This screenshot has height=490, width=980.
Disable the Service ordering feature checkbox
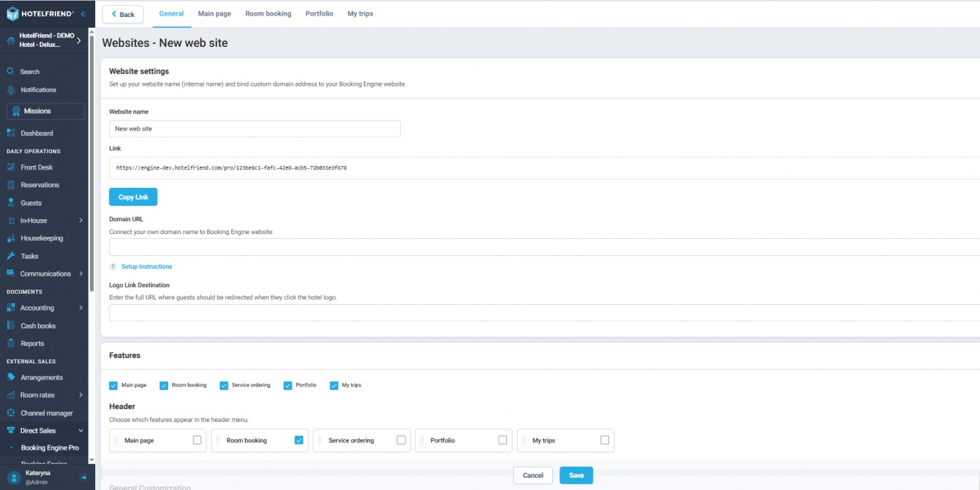tap(224, 385)
